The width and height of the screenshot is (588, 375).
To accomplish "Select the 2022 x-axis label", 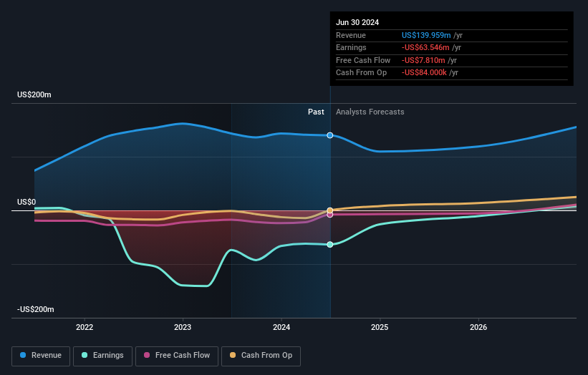I will tap(85, 327).
